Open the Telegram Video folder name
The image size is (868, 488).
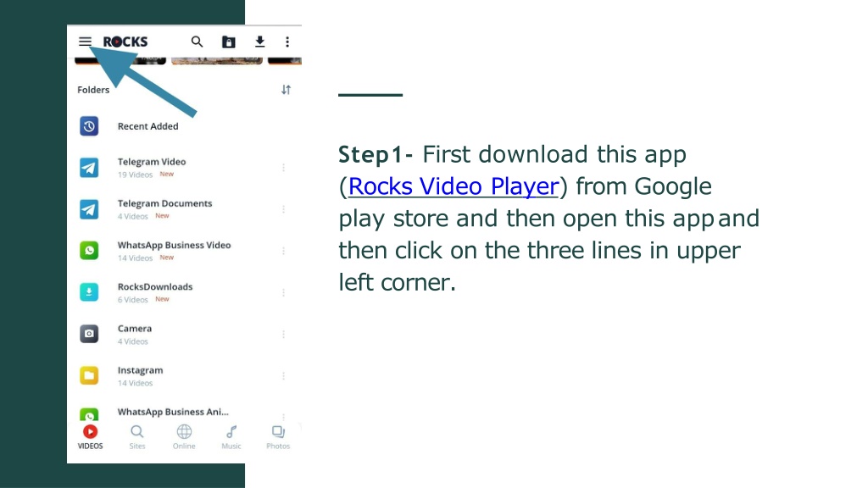tap(152, 162)
